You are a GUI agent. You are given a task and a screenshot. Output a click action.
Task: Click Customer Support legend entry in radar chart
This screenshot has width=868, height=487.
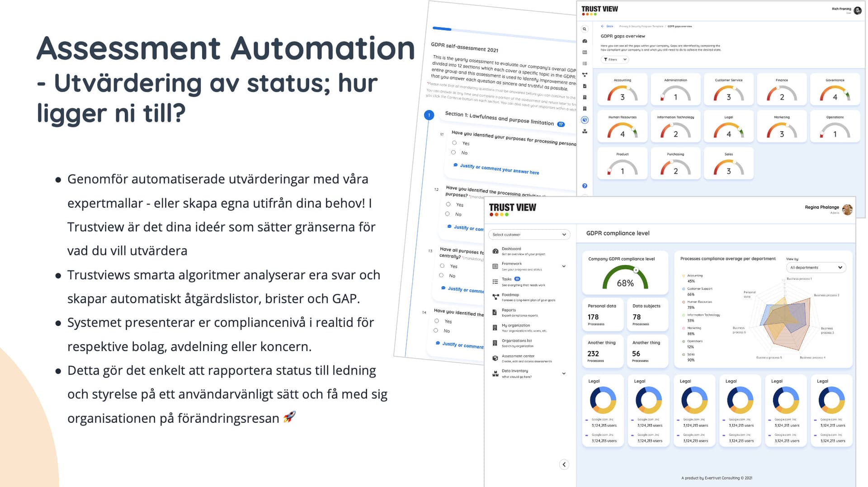pyautogui.click(x=697, y=291)
